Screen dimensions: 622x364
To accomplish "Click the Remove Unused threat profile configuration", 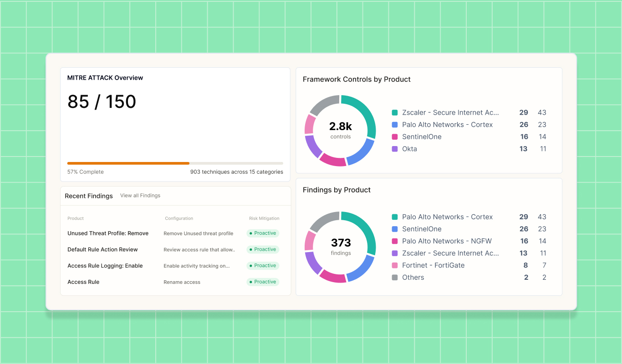I will 199,233.
